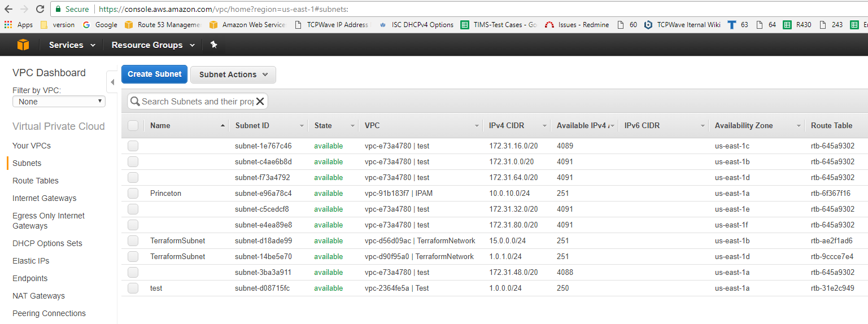Open the Google bookmark

pos(100,25)
